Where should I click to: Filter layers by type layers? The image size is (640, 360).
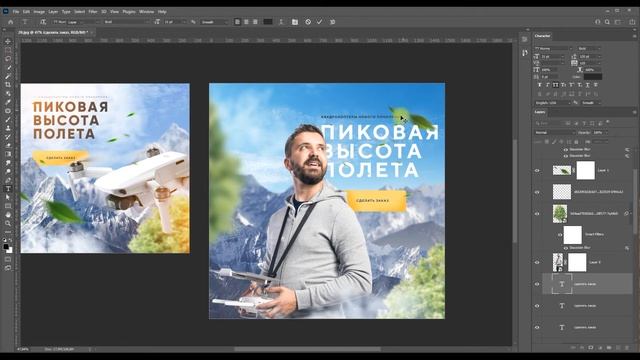pyautogui.click(x=584, y=123)
